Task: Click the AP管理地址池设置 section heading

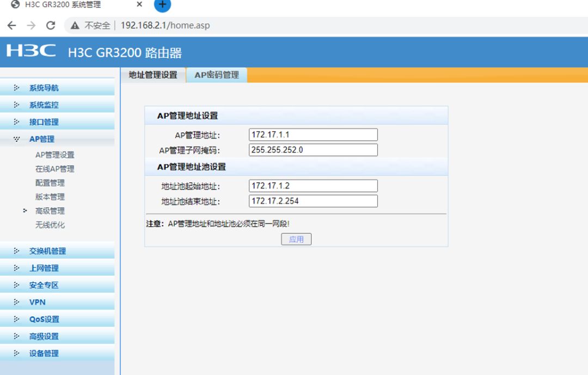Action: (191, 167)
